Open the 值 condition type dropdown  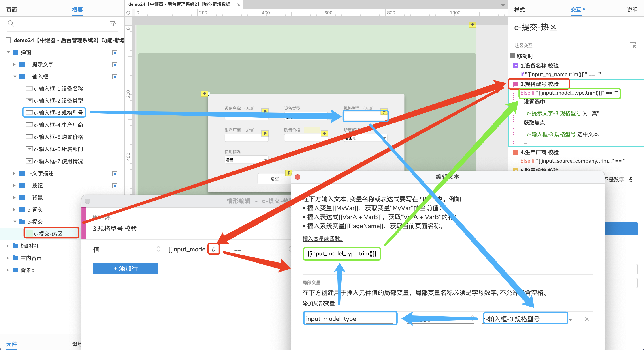(x=126, y=249)
